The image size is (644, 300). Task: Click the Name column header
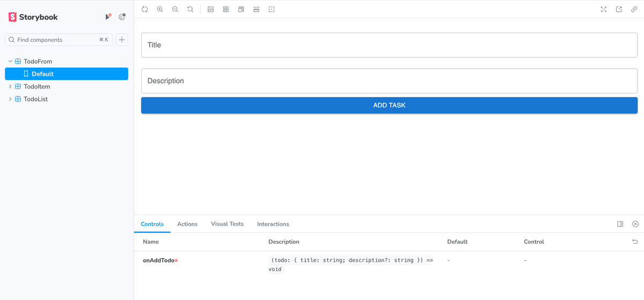point(151,242)
